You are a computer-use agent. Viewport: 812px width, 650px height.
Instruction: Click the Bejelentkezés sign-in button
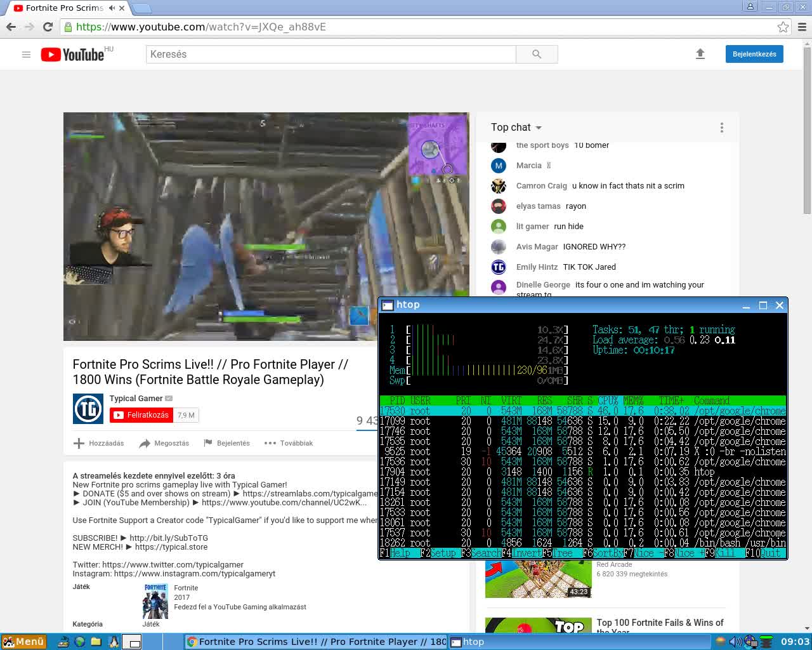754,54
